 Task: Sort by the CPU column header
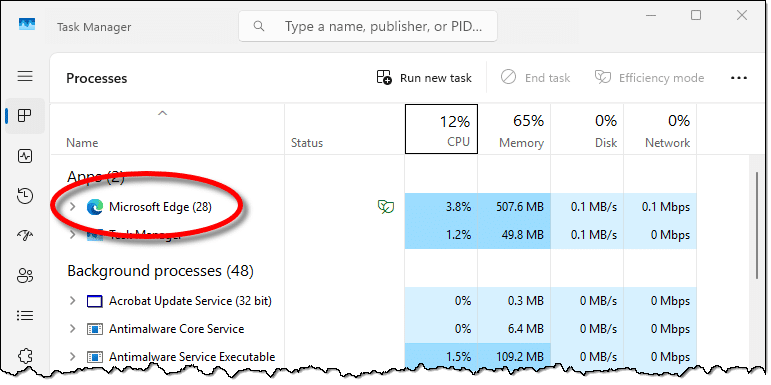click(x=441, y=129)
